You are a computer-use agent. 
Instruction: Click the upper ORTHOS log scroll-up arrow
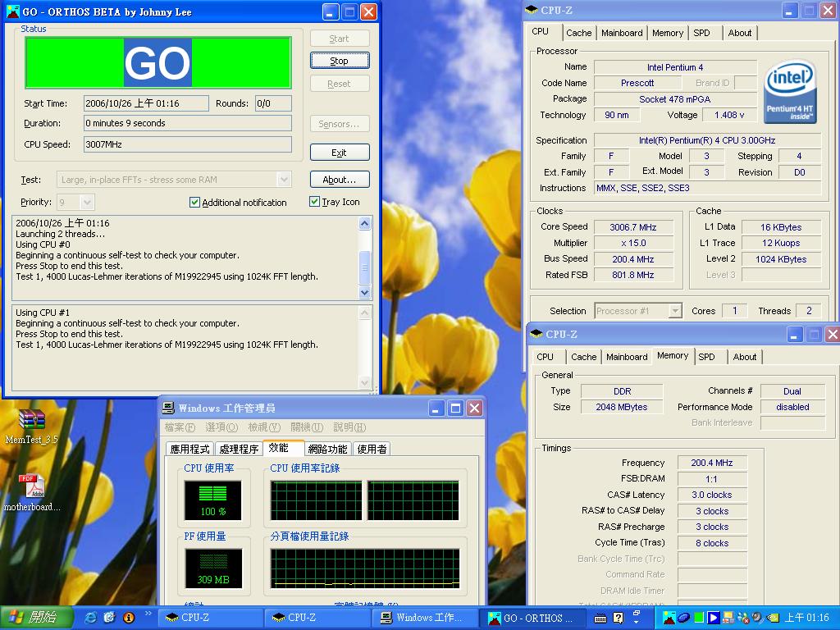(x=365, y=223)
